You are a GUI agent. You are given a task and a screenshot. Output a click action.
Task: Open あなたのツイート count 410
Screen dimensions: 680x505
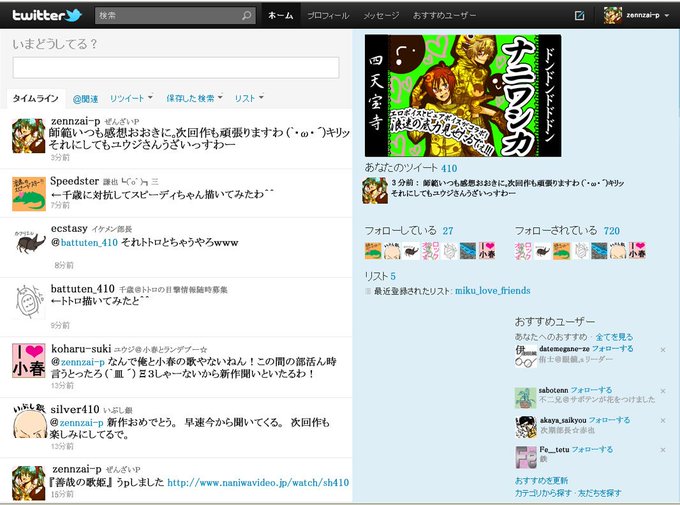point(449,168)
